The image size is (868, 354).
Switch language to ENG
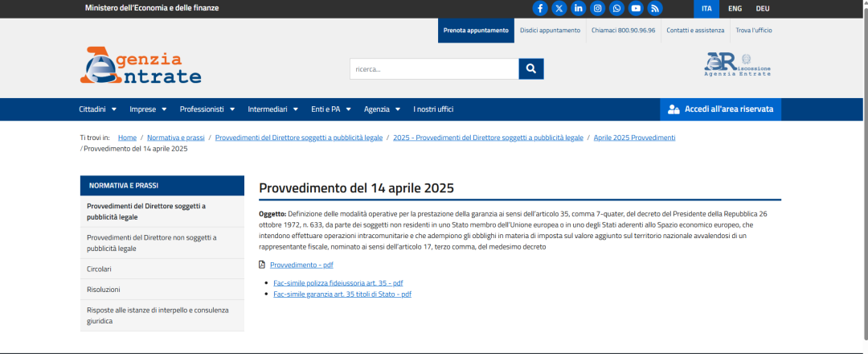(x=735, y=9)
